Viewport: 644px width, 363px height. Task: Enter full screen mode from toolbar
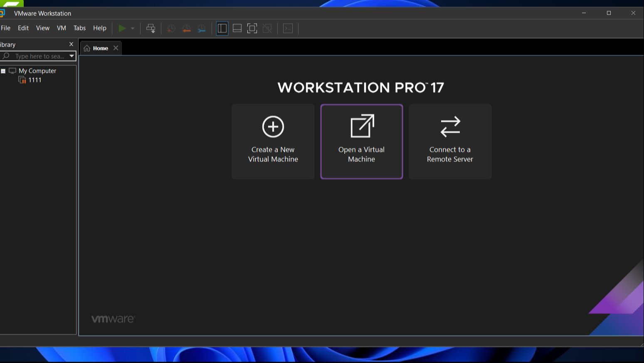click(x=252, y=28)
